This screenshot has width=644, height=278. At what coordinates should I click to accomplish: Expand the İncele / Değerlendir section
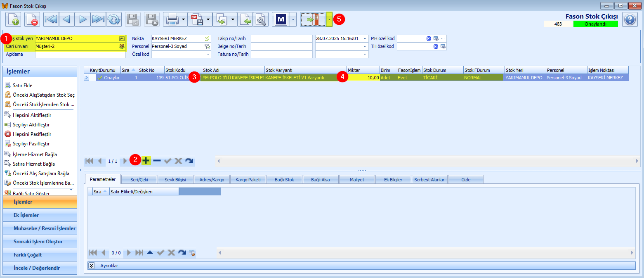[x=40, y=268]
